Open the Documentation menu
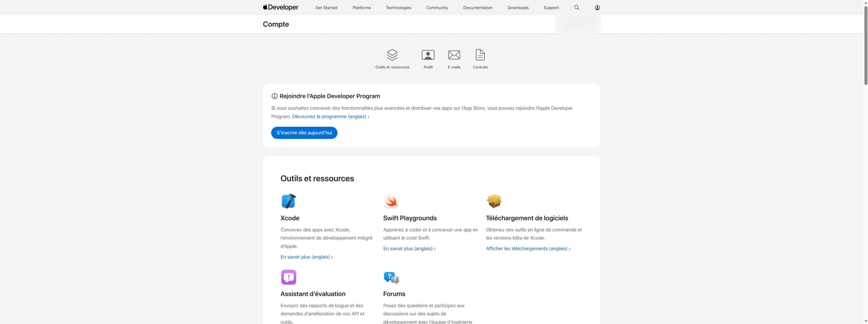 (477, 7)
